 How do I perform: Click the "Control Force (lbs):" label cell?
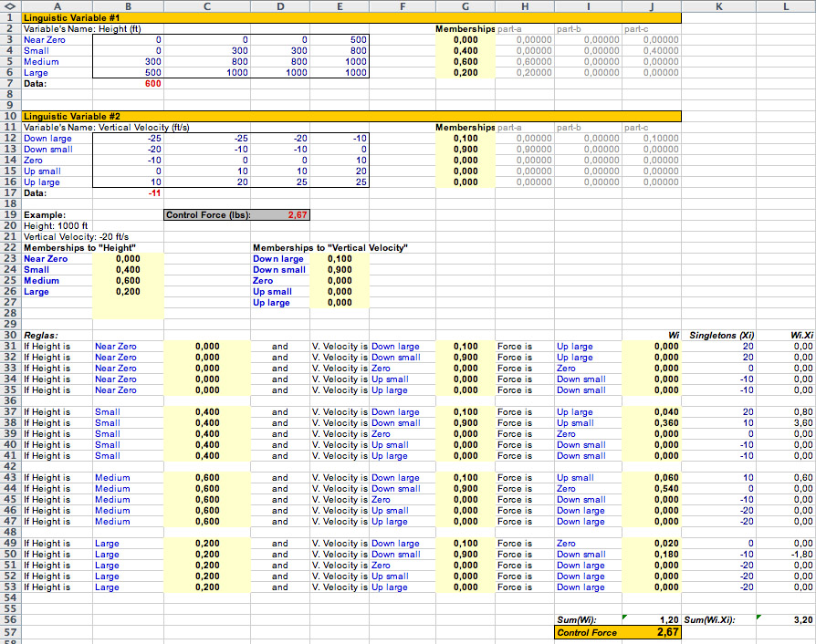[x=208, y=215]
